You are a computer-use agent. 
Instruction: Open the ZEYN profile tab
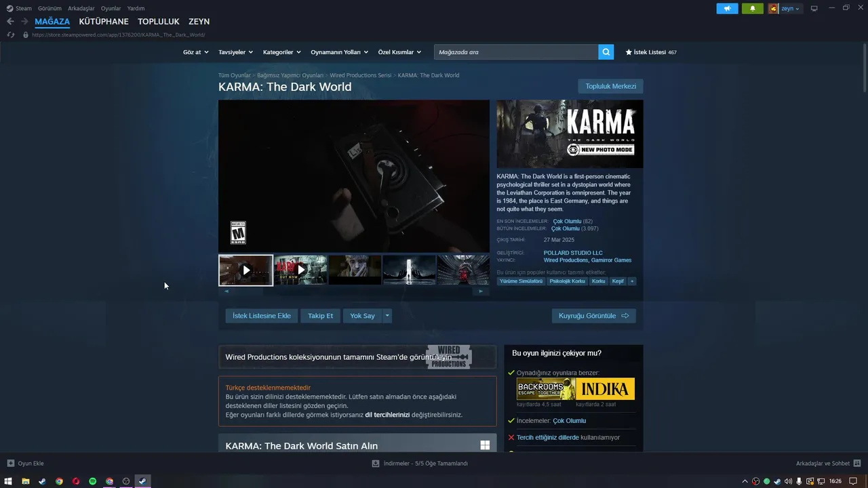click(x=199, y=22)
